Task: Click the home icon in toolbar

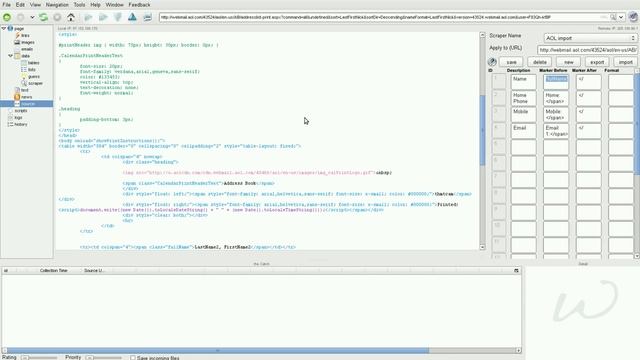Action: coord(71,17)
